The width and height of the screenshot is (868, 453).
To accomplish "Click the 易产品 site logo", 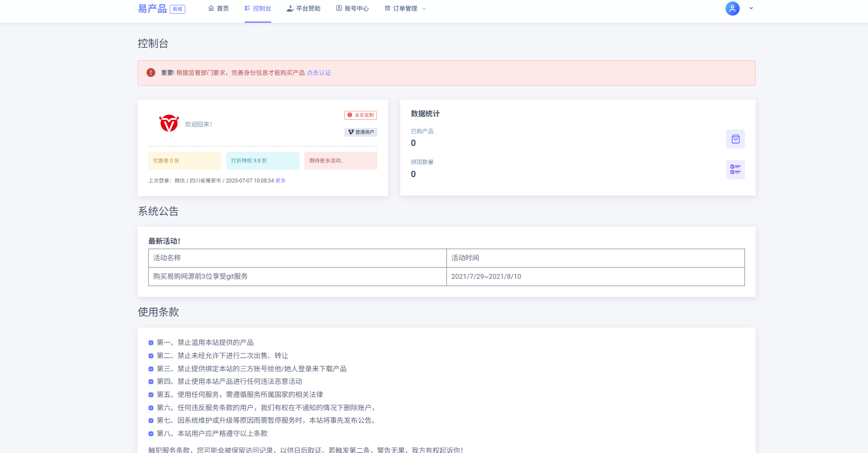I will (x=152, y=9).
